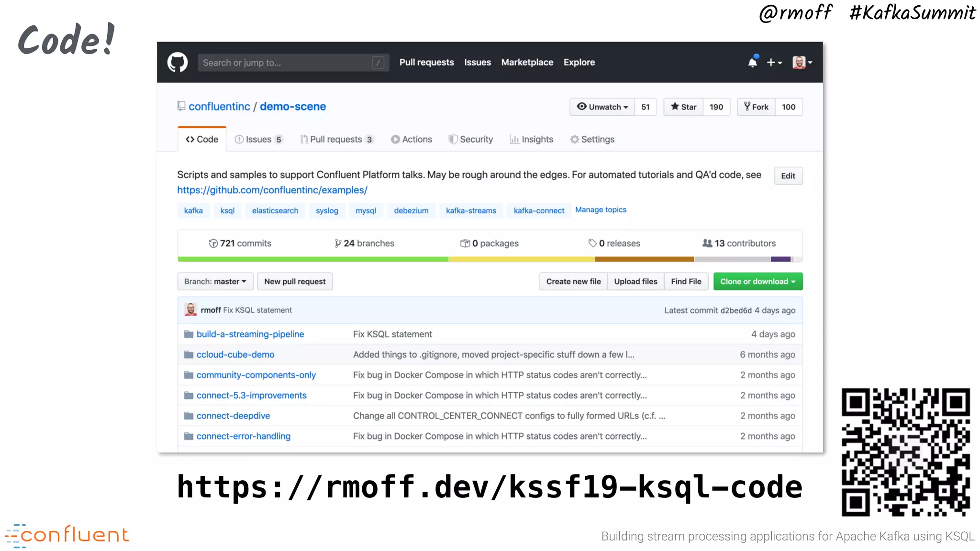This screenshot has width=980, height=551.
Task: Switch to the Issues 5 tab
Action: (259, 139)
